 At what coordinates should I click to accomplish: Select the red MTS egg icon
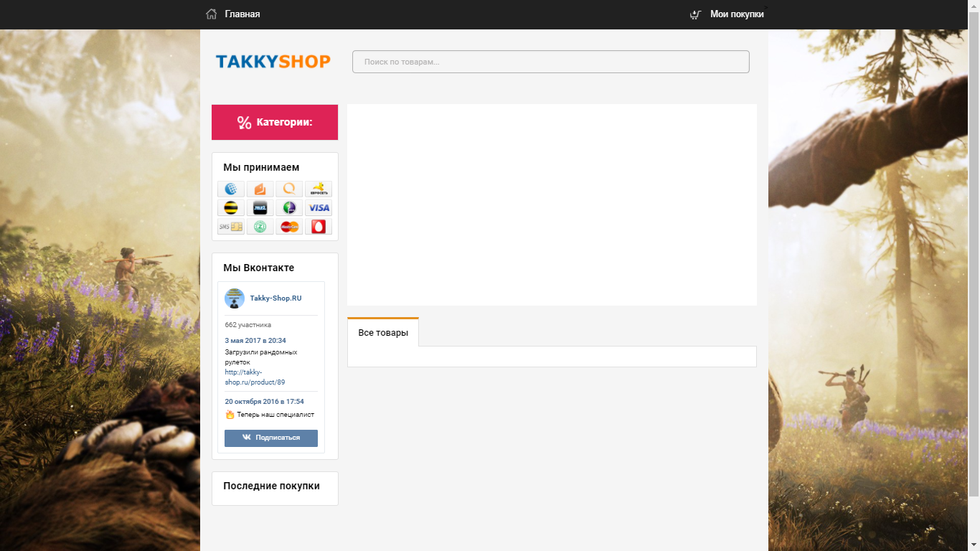(x=319, y=227)
